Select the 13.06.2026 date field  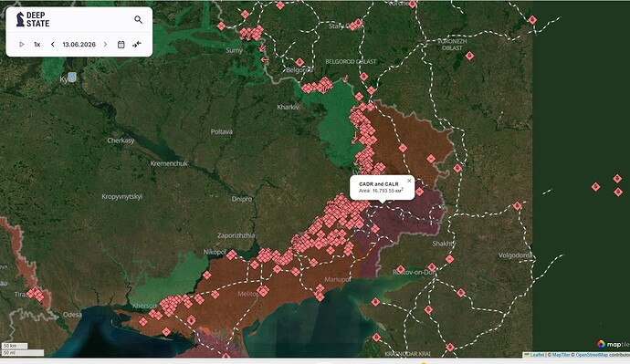pyautogui.click(x=79, y=44)
